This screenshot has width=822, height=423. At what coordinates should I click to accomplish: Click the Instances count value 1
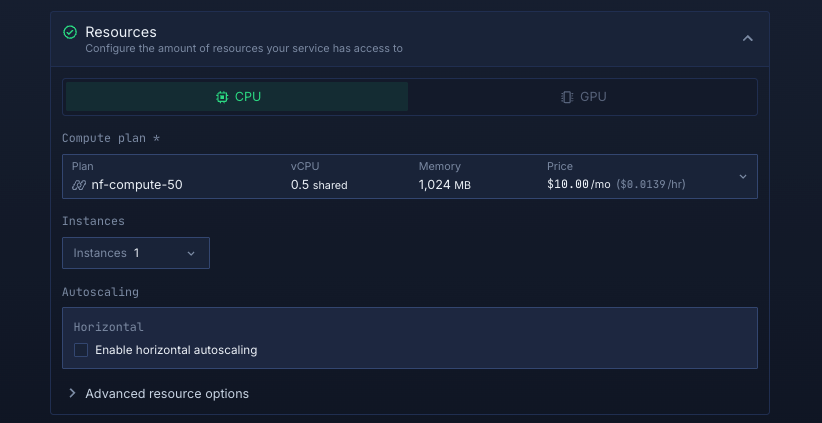136,253
